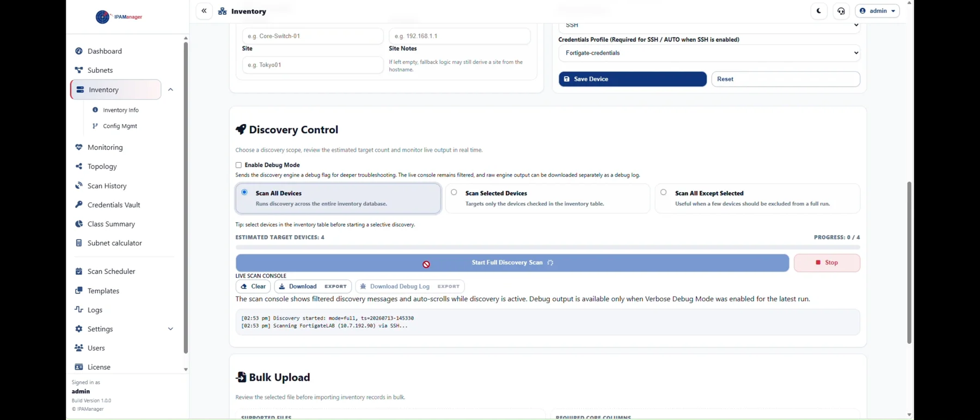Click the IPAManager logo
The image size is (980, 420).
pos(119,17)
